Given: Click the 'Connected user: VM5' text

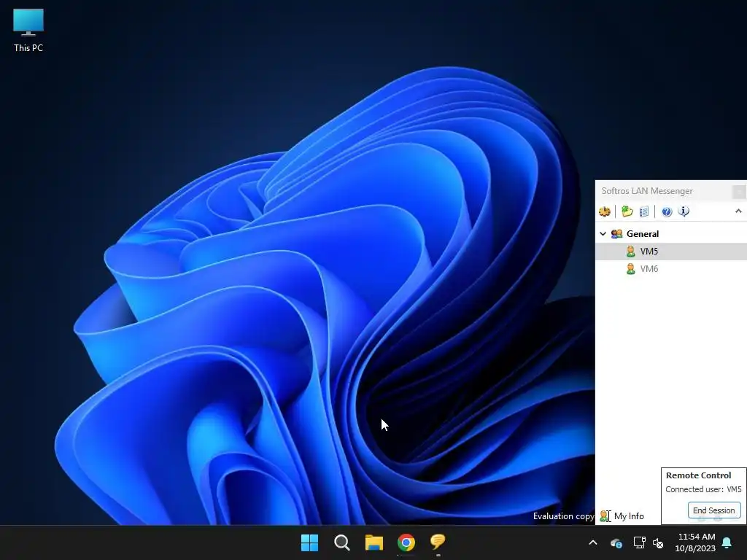Looking at the screenshot, I should [x=703, y=489].
